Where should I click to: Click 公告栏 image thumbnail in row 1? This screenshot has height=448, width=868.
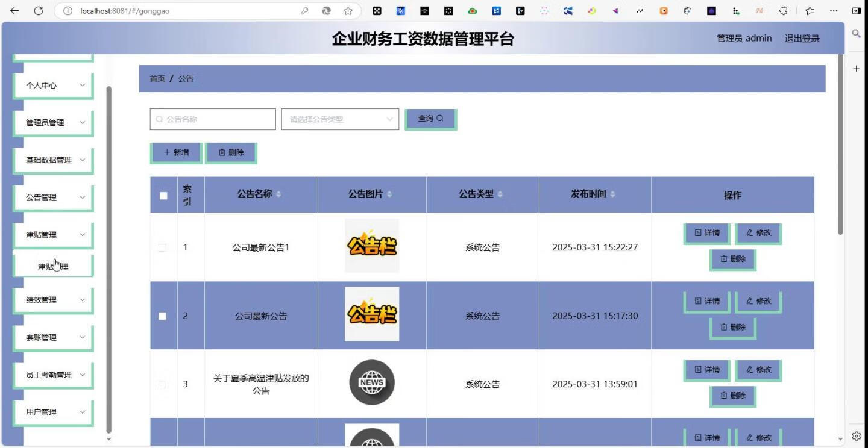point(372,246)
